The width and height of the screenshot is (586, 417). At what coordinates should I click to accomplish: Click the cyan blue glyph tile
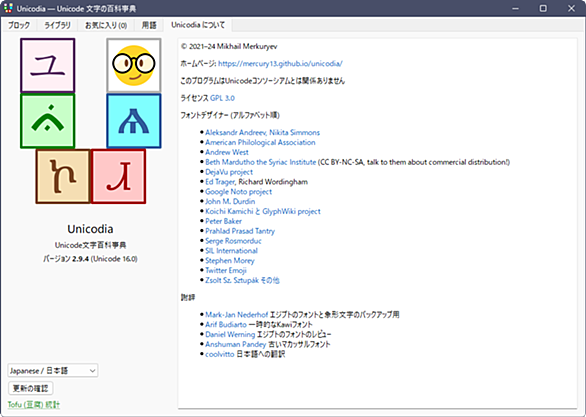[134, 121]
